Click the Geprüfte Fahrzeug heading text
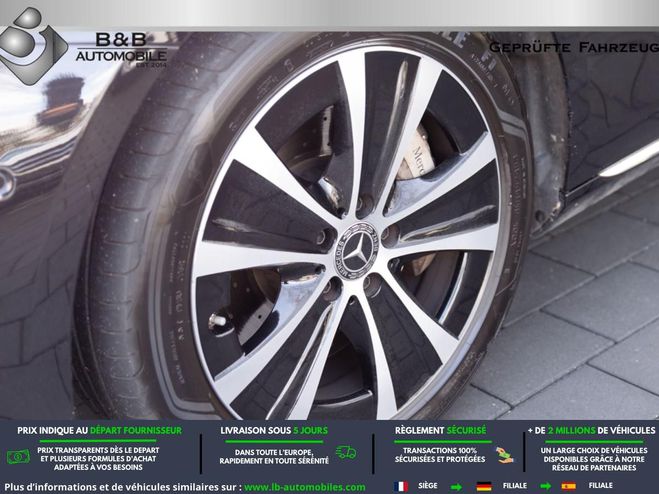This screenshot has width=659, height=494. [574, 48]
